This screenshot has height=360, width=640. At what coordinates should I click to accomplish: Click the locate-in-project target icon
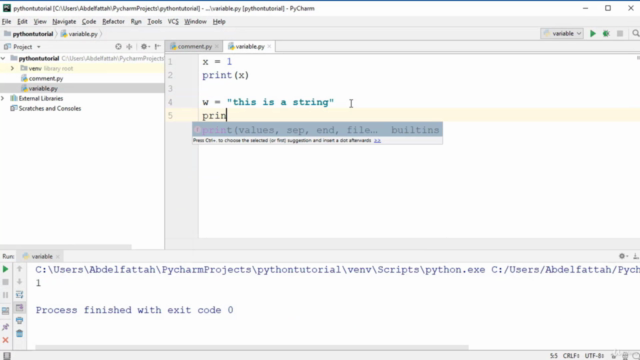[118, 47]
